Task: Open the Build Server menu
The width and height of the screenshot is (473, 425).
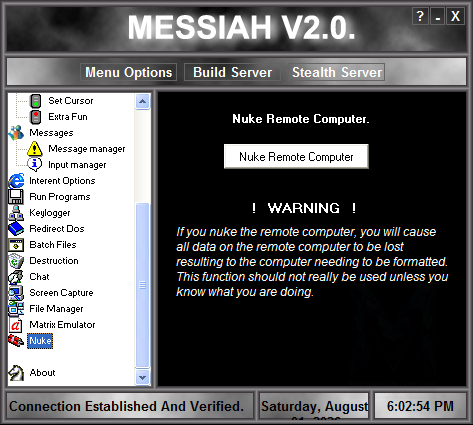Action: [x=232, y=72]
